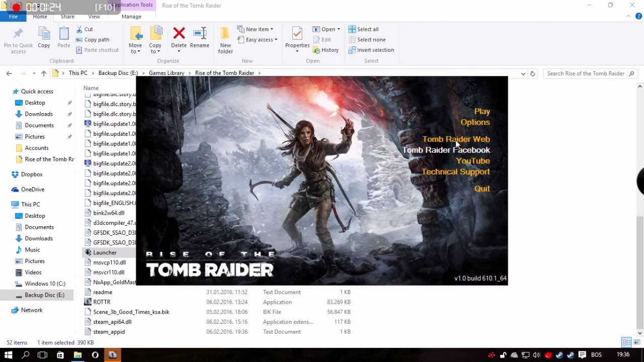Switch to the Manage ribbon tab

(131, 17)
